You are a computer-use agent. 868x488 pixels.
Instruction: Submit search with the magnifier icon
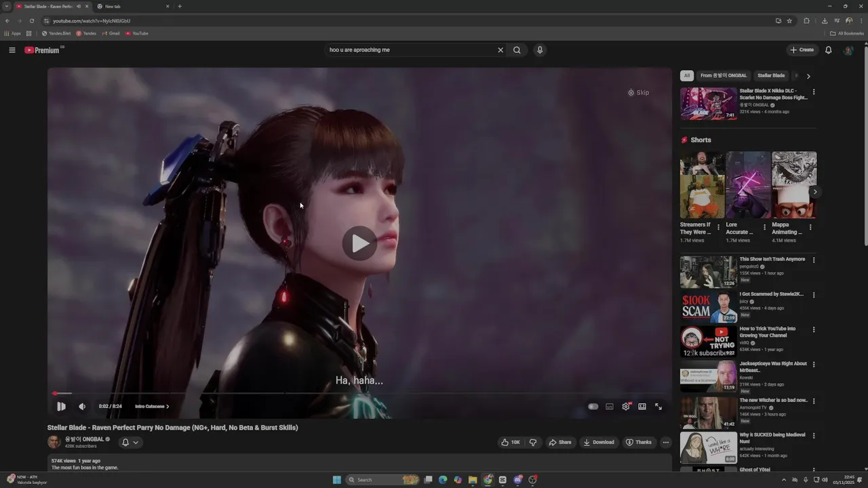pos(517,49)
